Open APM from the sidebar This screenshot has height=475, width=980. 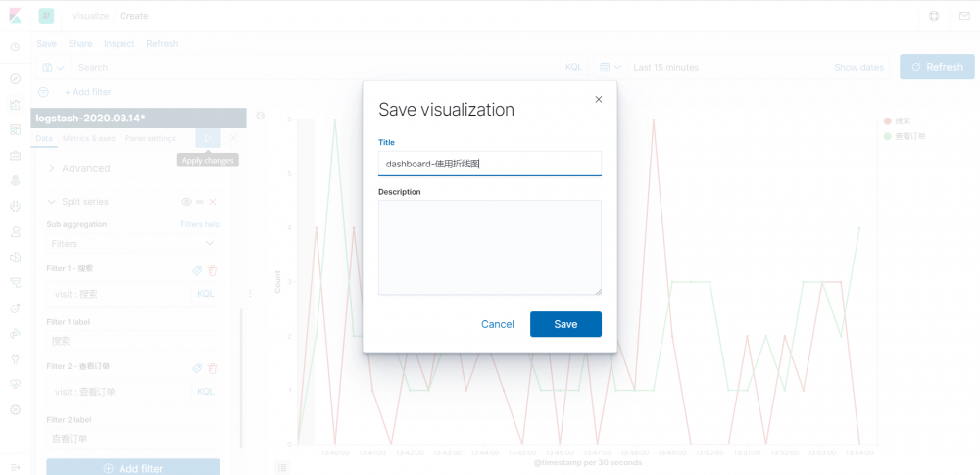pos(16,282)
